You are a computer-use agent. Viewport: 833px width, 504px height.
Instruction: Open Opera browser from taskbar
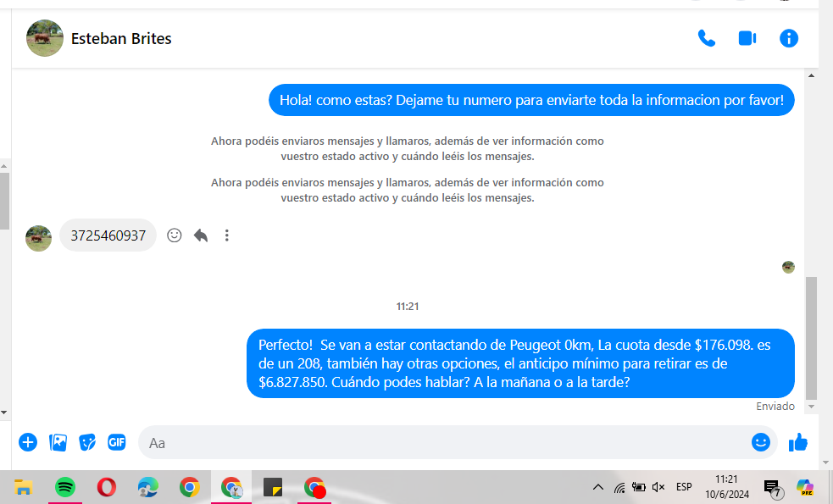[x=107, y=487]
